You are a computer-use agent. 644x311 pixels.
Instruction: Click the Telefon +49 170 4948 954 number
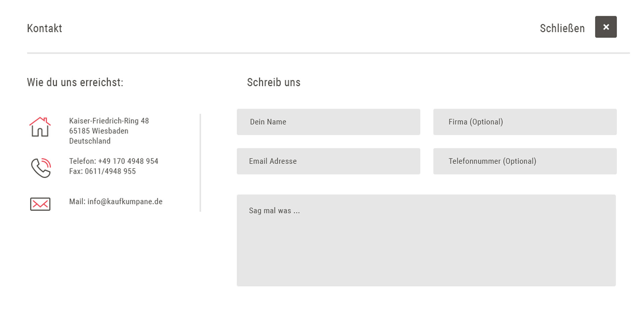(x=114, y=161)
